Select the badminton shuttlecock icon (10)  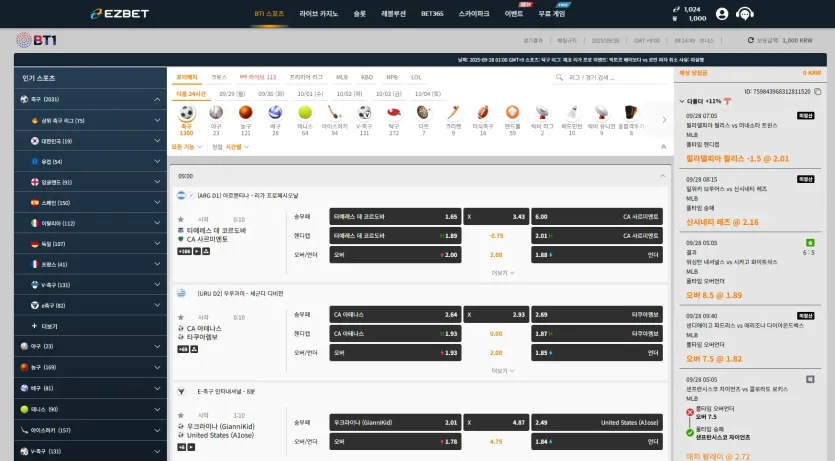[572, 112]
